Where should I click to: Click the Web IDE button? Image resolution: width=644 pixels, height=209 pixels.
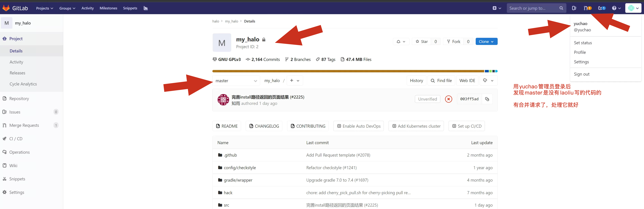[467, 80]
